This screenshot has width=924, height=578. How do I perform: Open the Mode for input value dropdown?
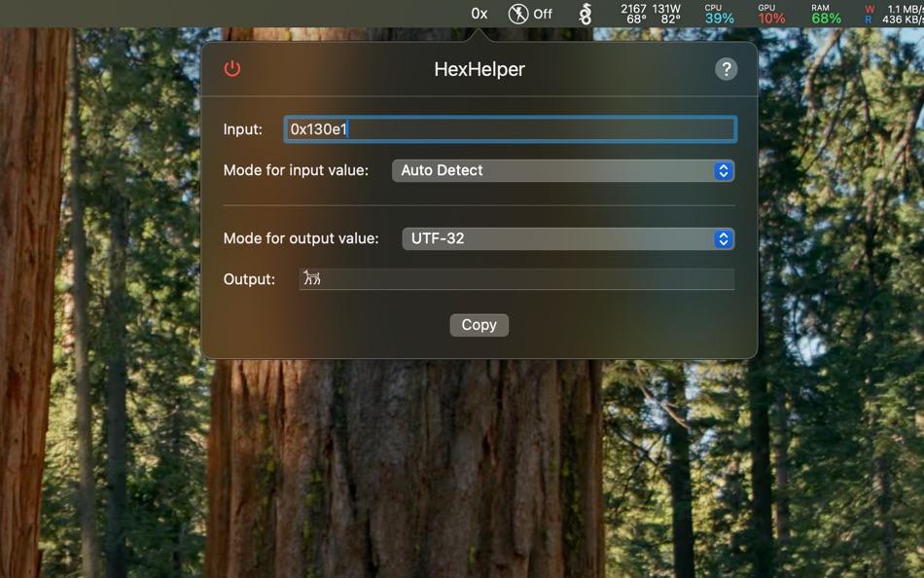click(562, 170)
